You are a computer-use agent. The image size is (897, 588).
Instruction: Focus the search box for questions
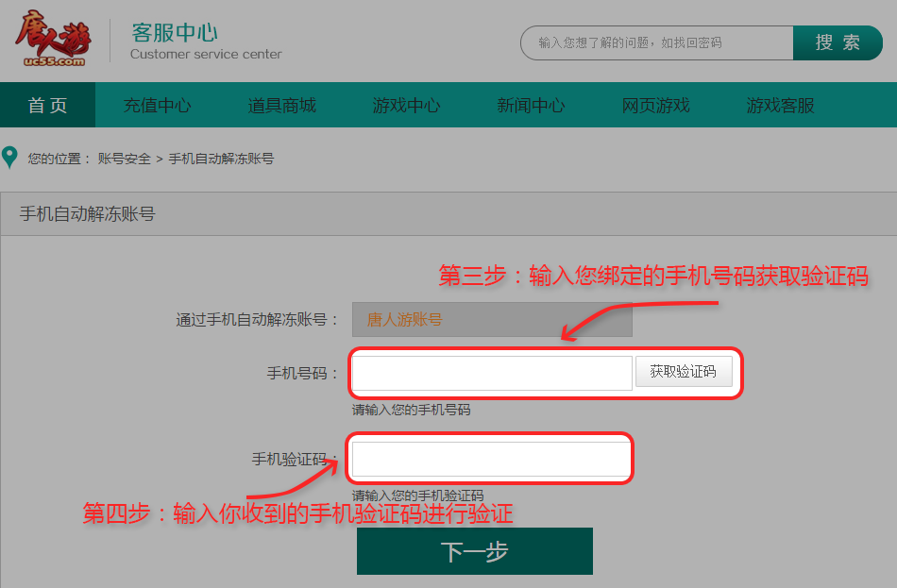657,43
